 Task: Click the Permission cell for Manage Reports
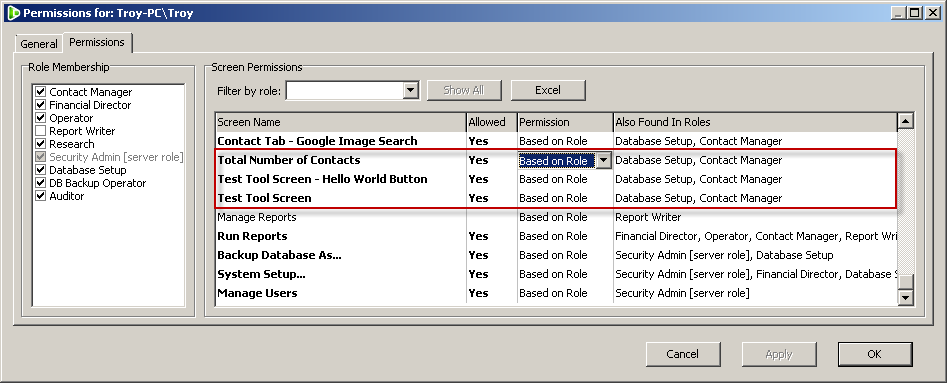tap(565, 217)
